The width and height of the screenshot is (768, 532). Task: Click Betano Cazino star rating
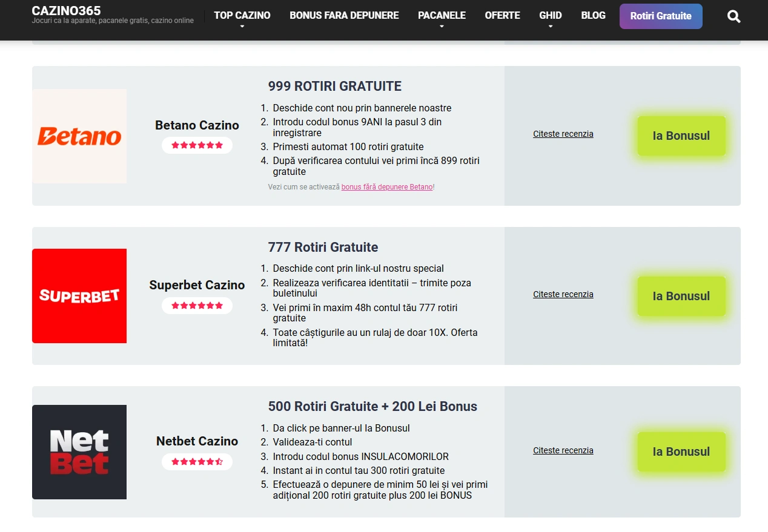[197, 145]
